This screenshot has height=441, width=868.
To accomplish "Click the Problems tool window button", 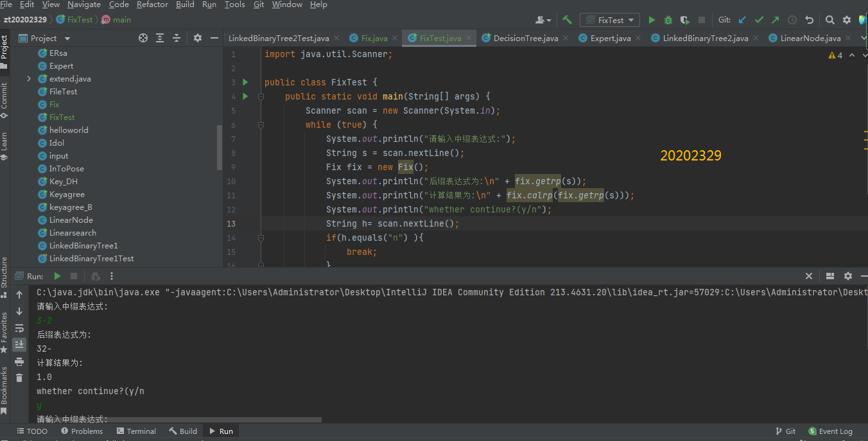I will coord(81,431).
